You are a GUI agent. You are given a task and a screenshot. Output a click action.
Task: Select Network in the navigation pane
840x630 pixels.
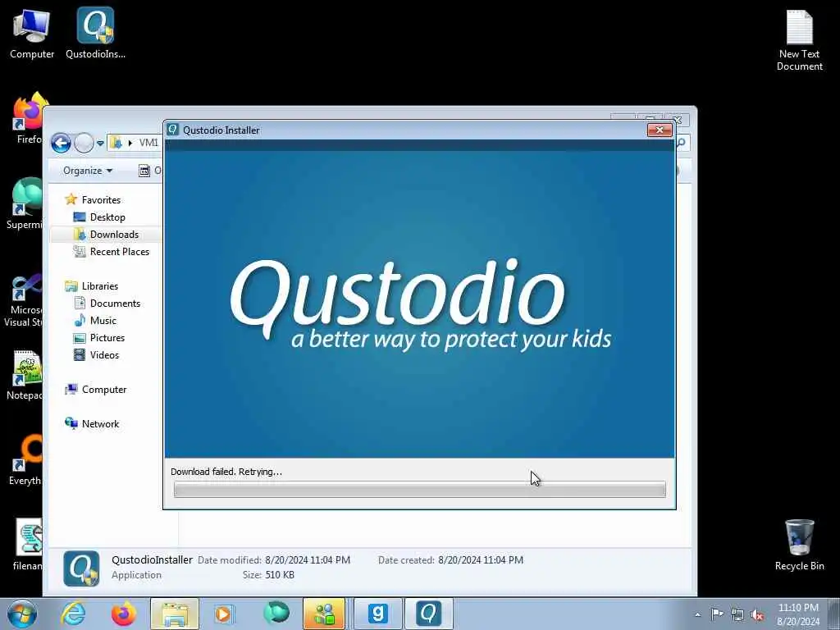[100, 424]
